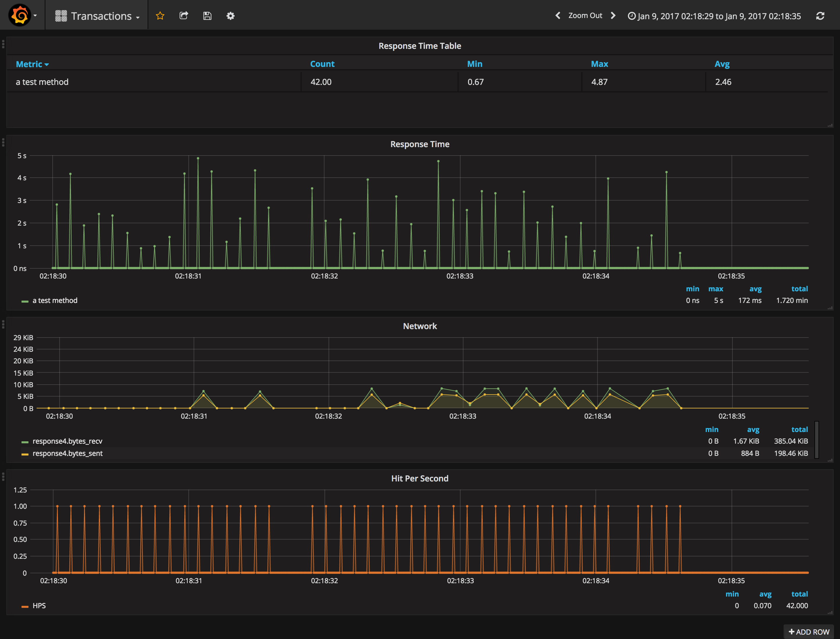Refresh dashboard with the refresh icon
This screenshot has width=840, height=639.
[x=820, y=16]
